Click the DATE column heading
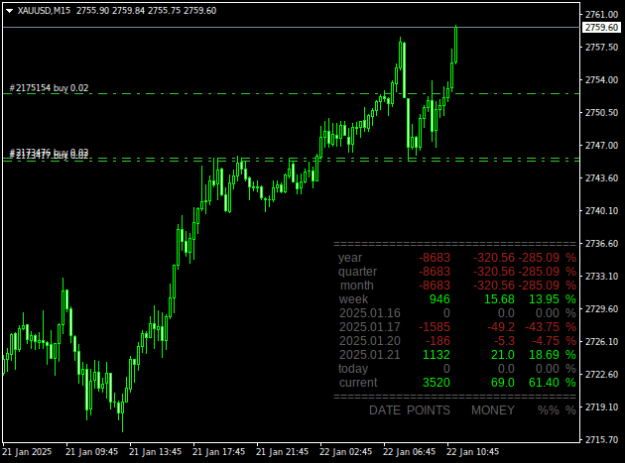The width and height of the screenshot is (625, 463). 385,410
